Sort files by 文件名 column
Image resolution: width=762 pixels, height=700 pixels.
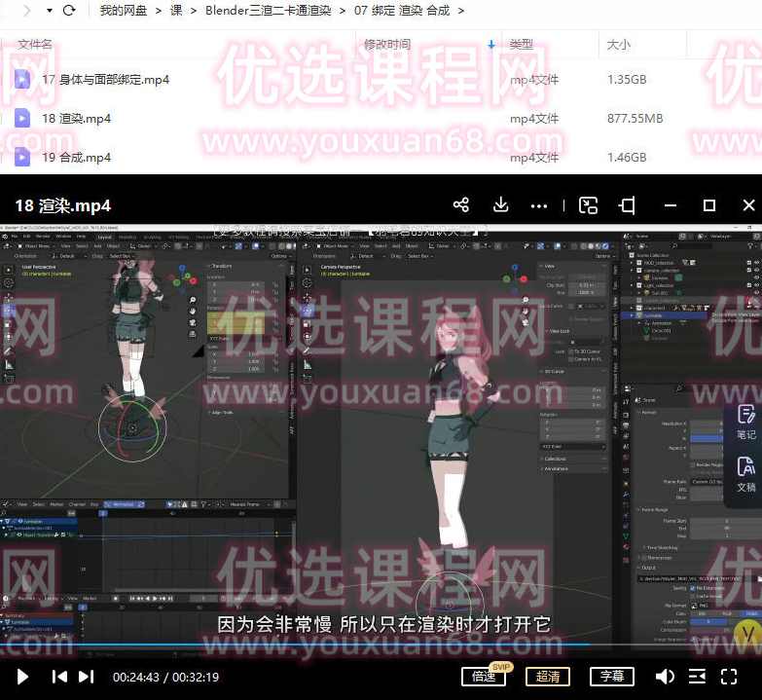click(35, 44)
